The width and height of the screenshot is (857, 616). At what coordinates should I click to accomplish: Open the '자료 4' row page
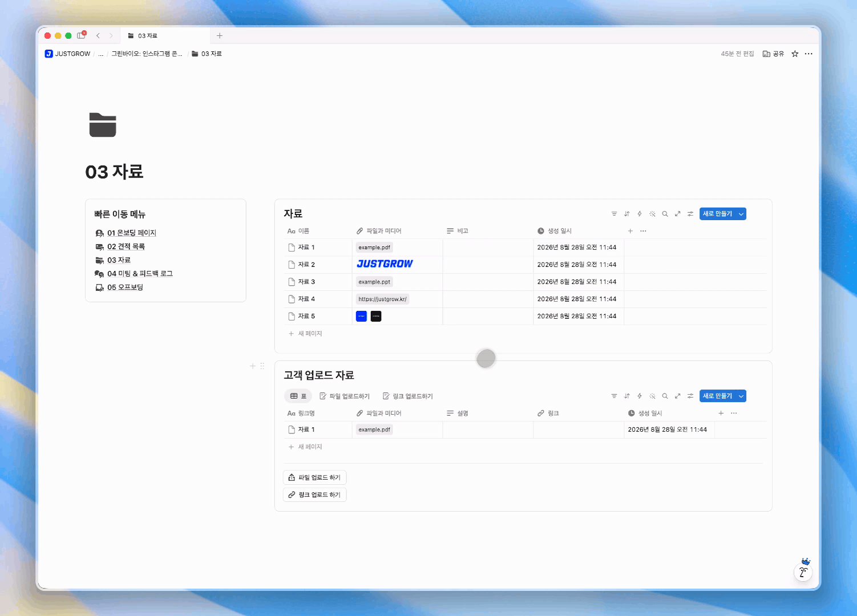tap(306, 299)
